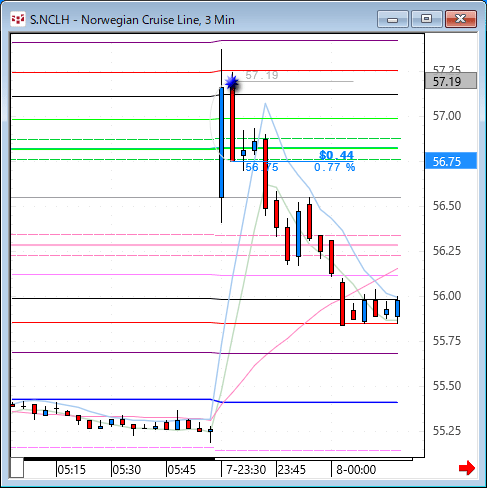Click the blue star marker at 57.19
Screen dimensions: 487x488
click(231, 82)
